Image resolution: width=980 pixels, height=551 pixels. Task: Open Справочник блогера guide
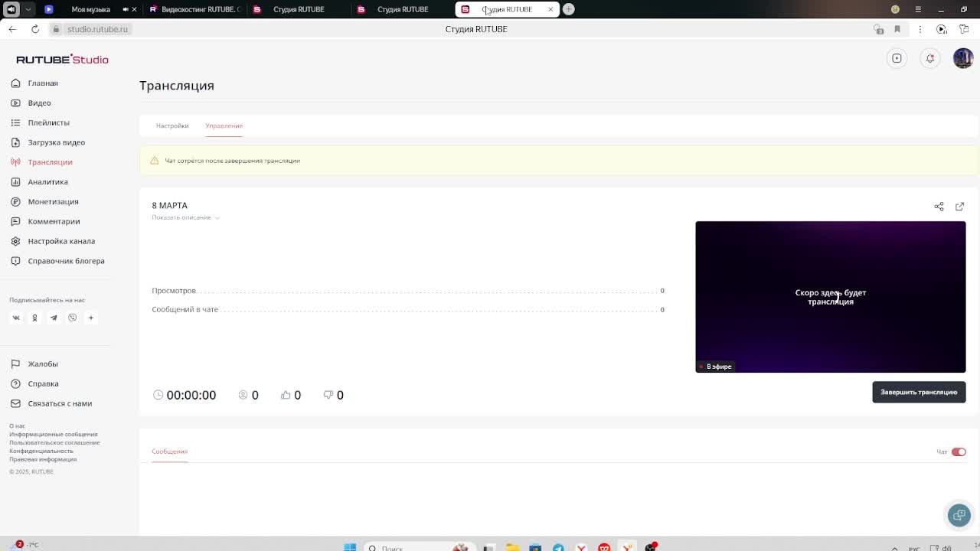(58, 261)
